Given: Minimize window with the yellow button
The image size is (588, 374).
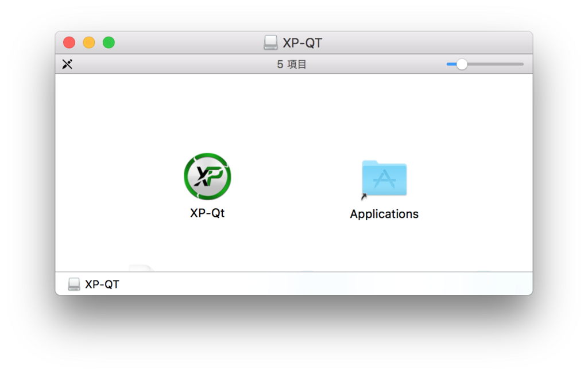Looking at the screenshot, I should click(x=88, y=42).
